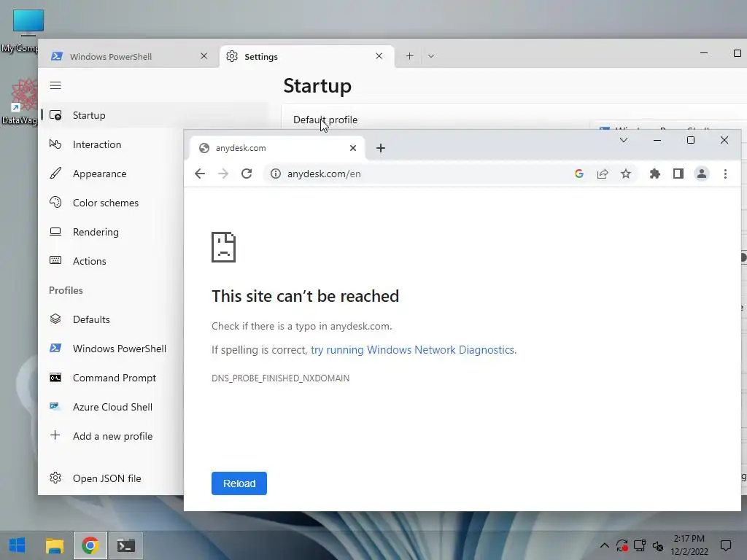Screen dimensions: 747x560
Task: Bookmark this page with the star icon
Action: click(x=625, y=174)
